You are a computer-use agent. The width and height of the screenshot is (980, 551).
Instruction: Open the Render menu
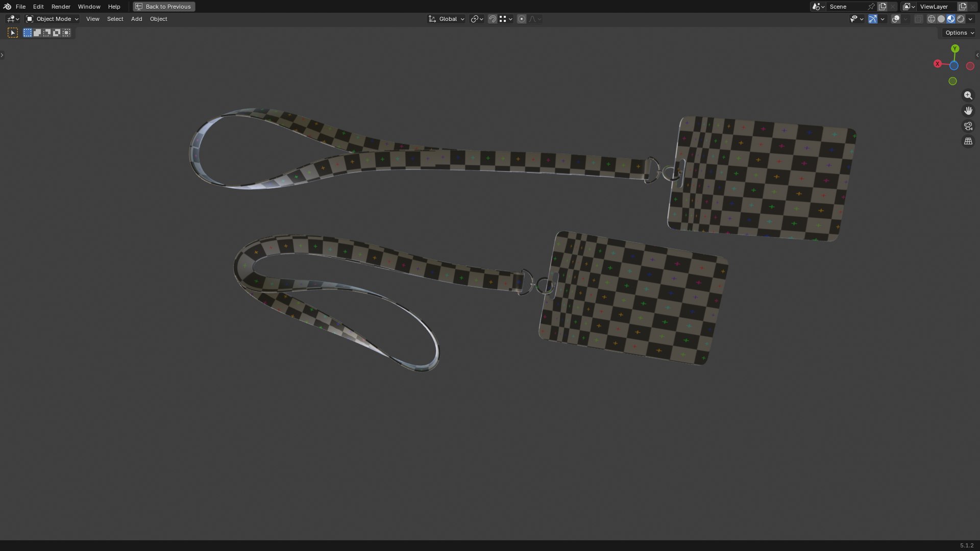pyautogui.click(x=61, y=7)
